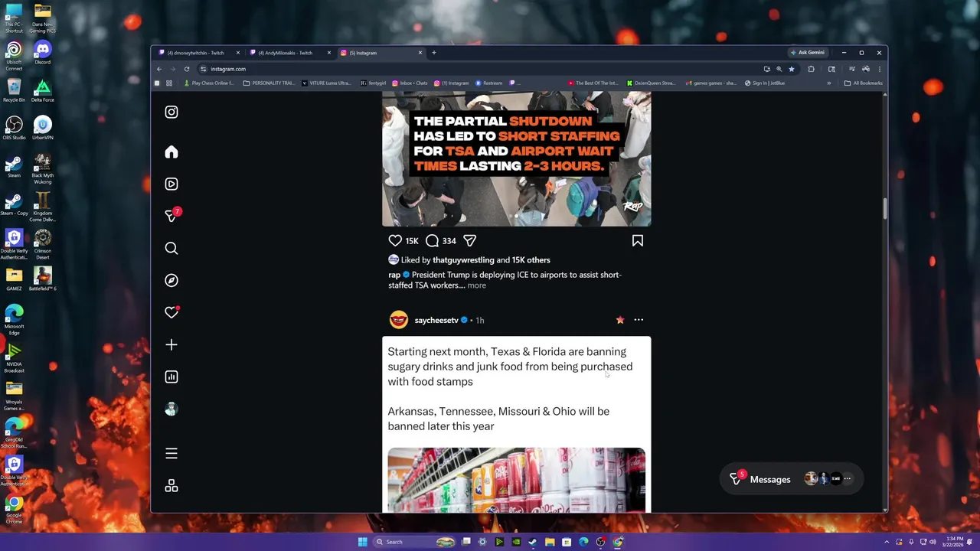Click the TSA airport shutdown post image
The width and height of the screenshot is (980, 551).
coord(517,158)
